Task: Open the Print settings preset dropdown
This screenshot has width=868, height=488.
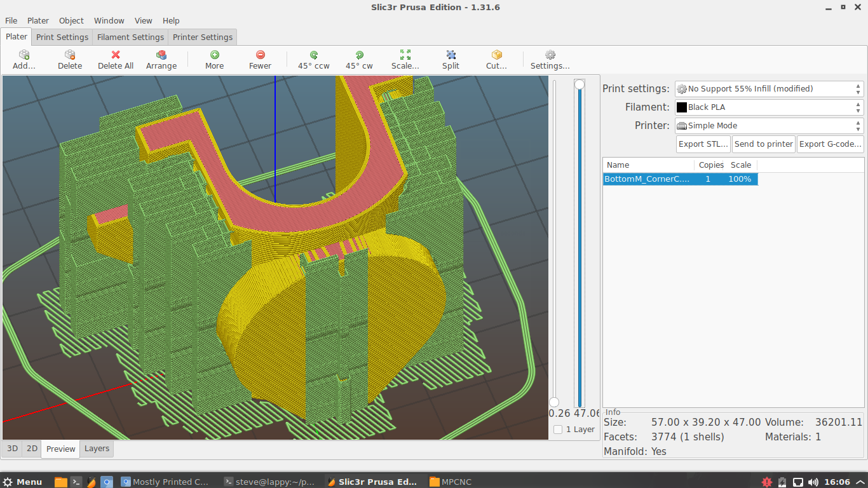Action: click(x=768, y=89)
